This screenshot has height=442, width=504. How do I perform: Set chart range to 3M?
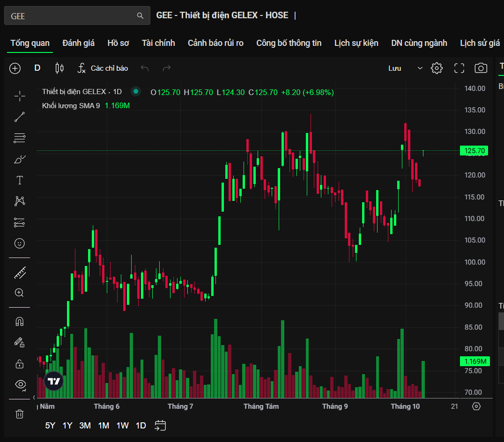pos(85,426)
